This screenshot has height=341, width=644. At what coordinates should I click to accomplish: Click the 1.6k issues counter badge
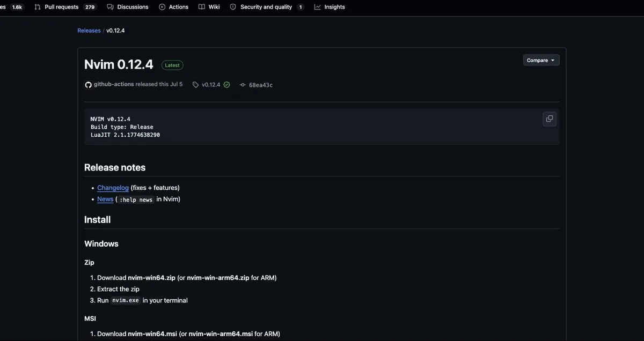coord(17,7)
